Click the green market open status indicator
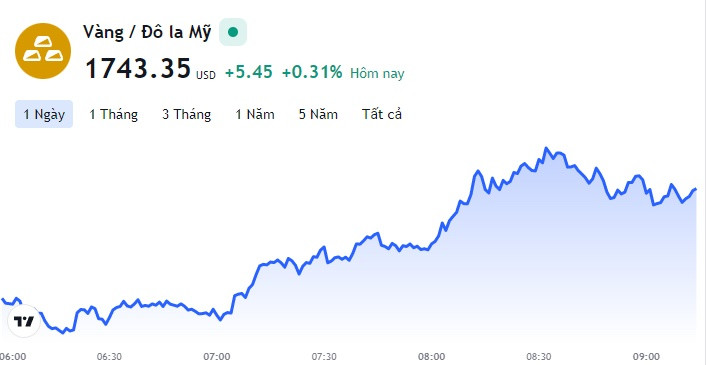Viewport: 707px width, 365px height. 233,32
